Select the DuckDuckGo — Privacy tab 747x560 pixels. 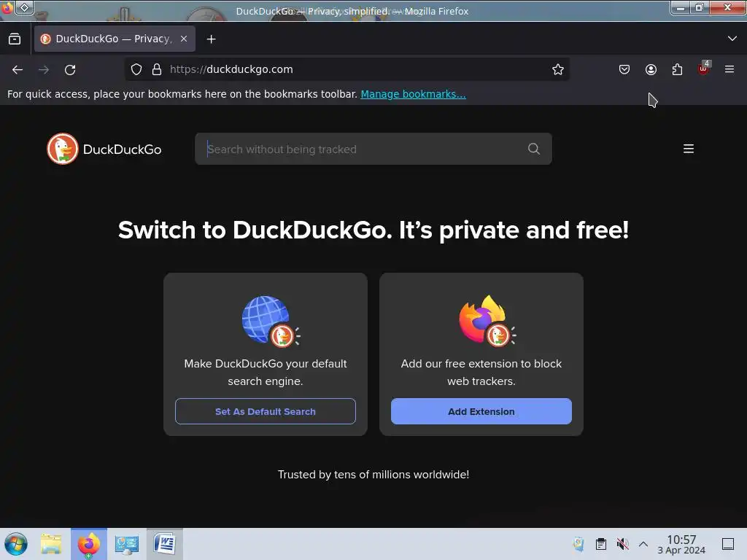[x=115, y=39]
